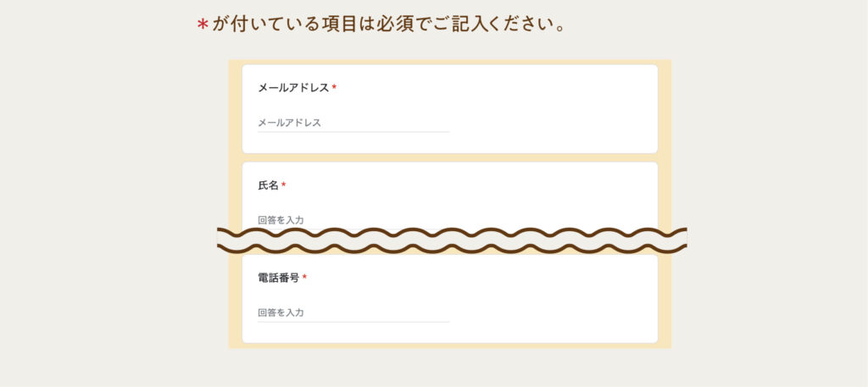
Task: Click the red asterisk next to 氏名
Action: pos(284,185)
